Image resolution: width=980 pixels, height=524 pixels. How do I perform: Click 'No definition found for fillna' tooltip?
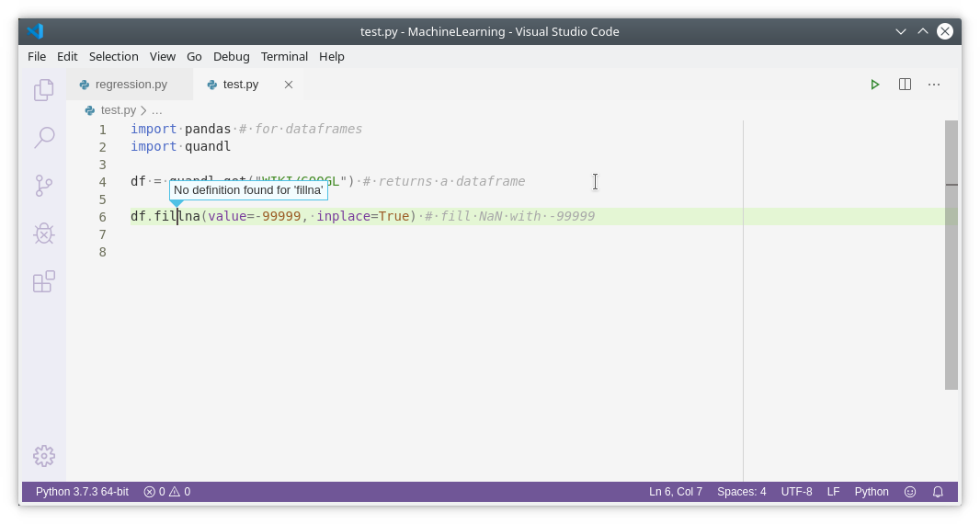(248, 190)
